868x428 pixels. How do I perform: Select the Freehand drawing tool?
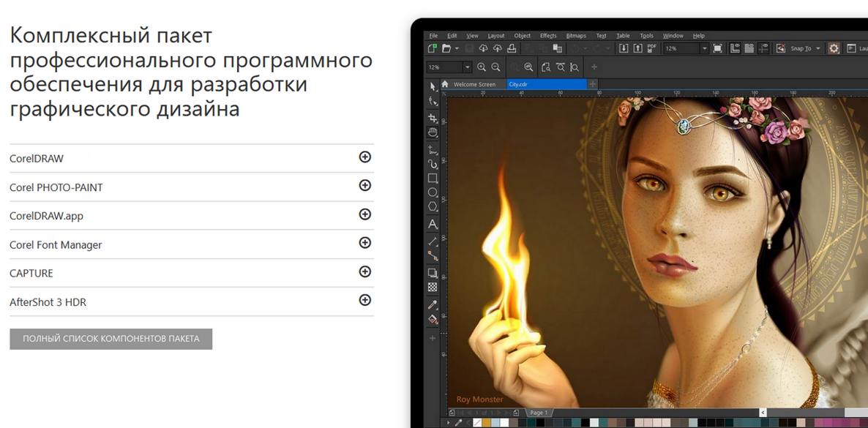(433, 149)
